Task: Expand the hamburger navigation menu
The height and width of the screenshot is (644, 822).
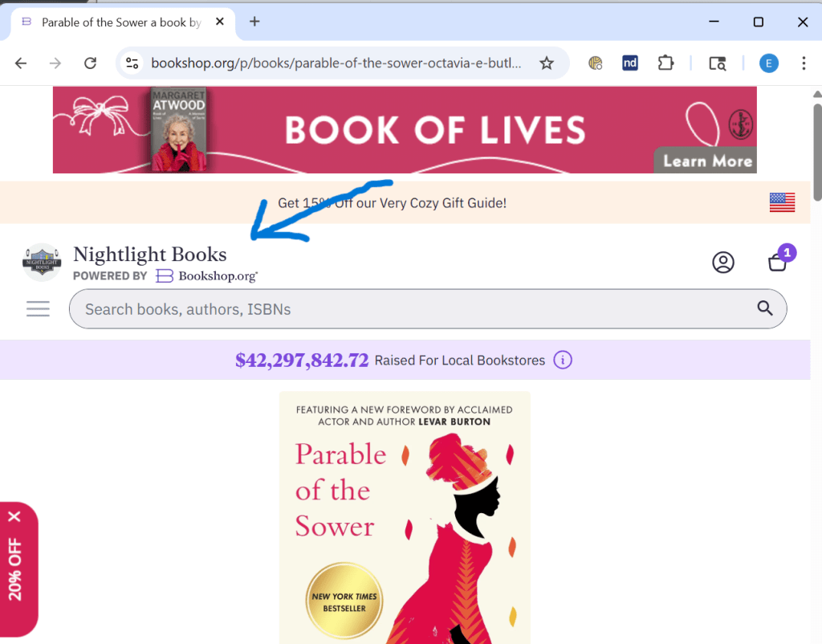Action: 38,309
